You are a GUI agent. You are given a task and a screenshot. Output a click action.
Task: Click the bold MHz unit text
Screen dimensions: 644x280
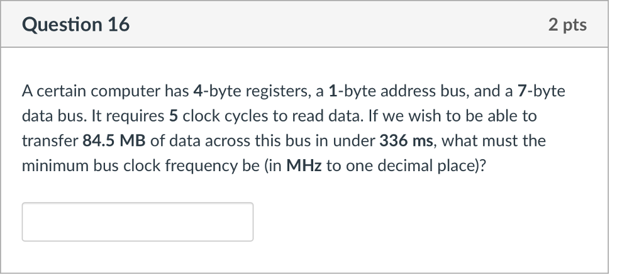[x=304, y=165]
